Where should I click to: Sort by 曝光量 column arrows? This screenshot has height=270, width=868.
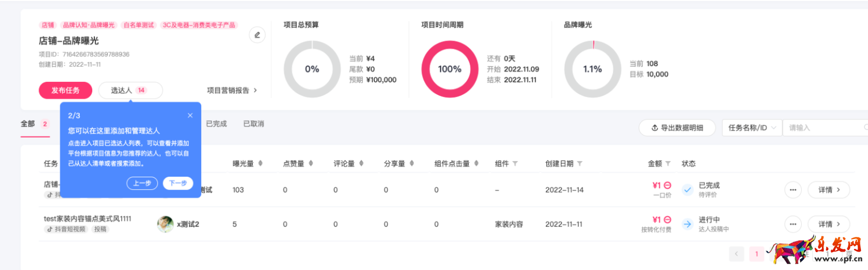point(260,163)
